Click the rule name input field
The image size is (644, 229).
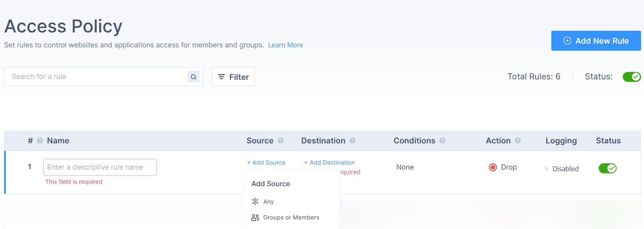point(100,167)
